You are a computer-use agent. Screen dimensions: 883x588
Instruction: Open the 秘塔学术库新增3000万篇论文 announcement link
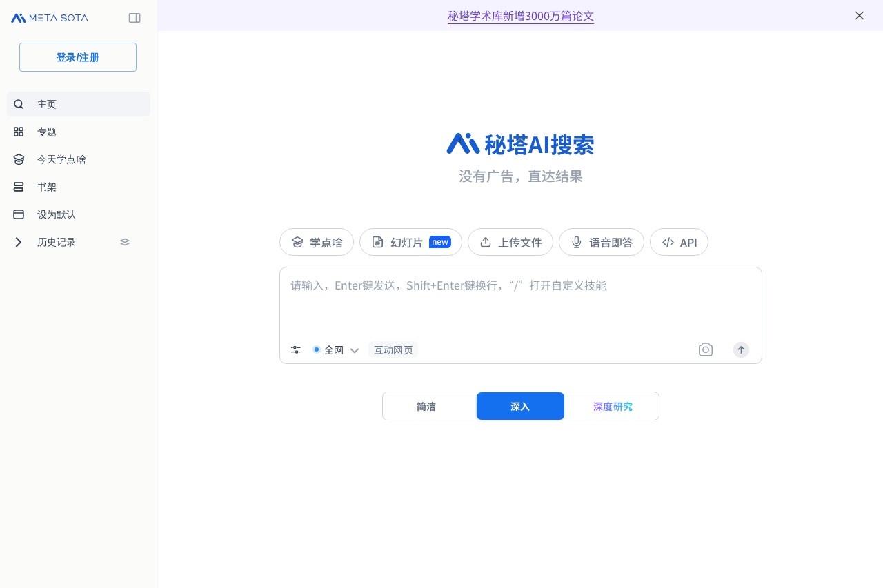click(x=520, y=16)
